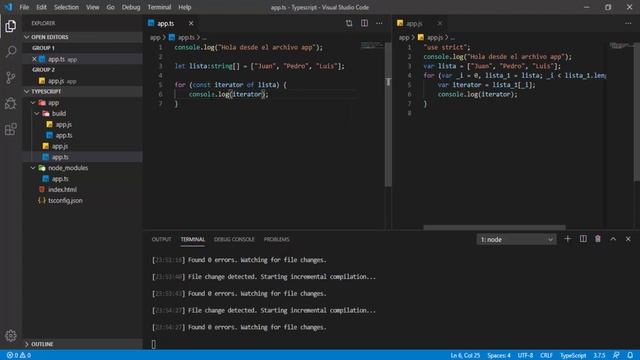The height and width of the screenshot is (360, 640).
Task: Click the app.ts editor vertical scrollbar
Action: tap(388, 114)
